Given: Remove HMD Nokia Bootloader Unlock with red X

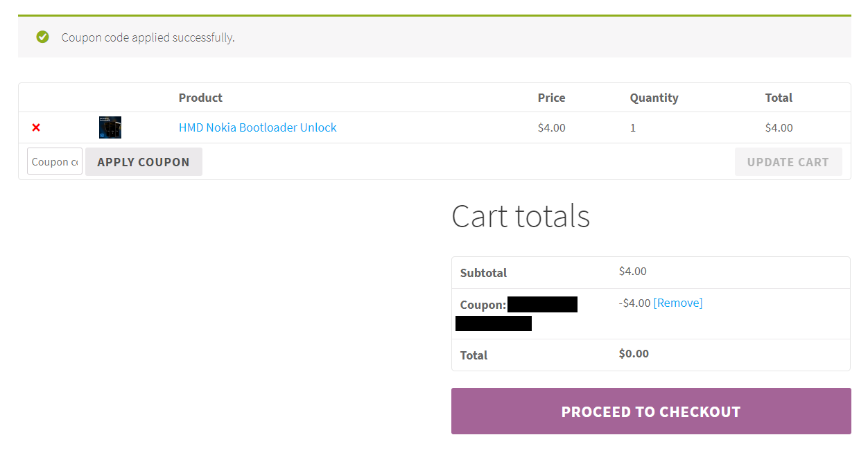Looking at the screenshot, I should pyautogui.click(x=36, y=127).
